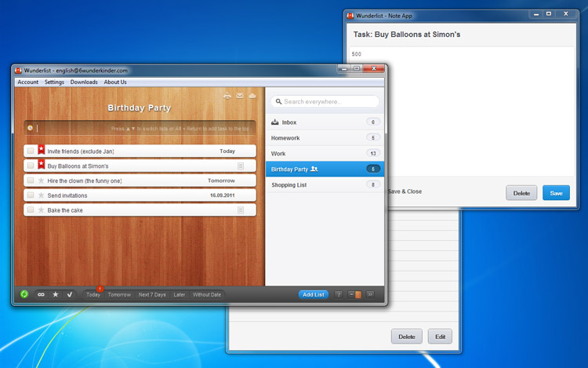The height and width of the screenshot is (368, 588).
Task: Click the green sync button
Action: (24, 294)
